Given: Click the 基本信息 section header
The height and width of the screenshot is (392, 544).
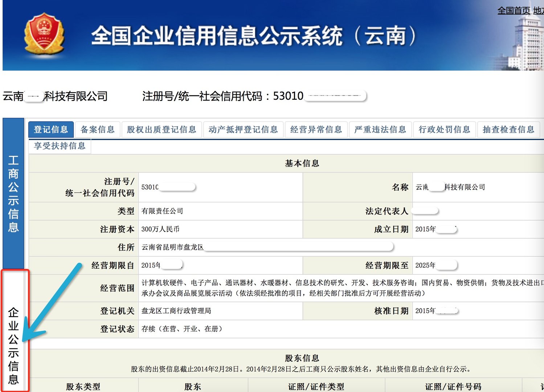Looking at the screenshot, I should (x=302, y=163).
